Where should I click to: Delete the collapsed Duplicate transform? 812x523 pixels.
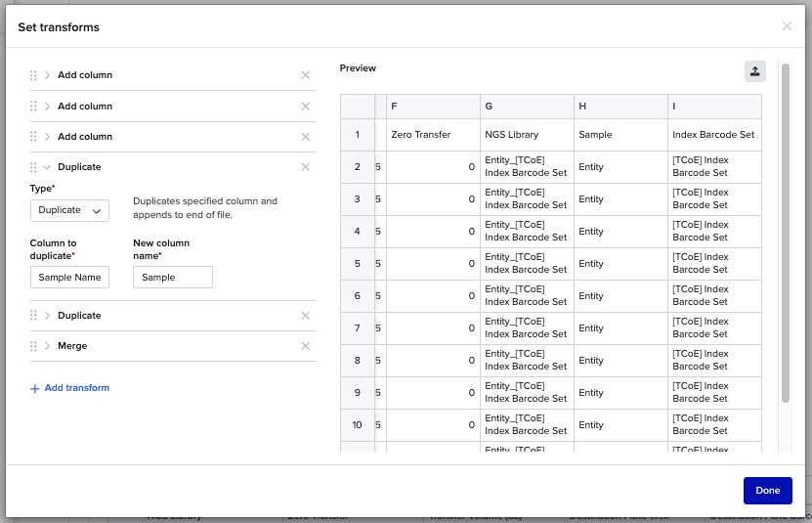tap(306, 316)
